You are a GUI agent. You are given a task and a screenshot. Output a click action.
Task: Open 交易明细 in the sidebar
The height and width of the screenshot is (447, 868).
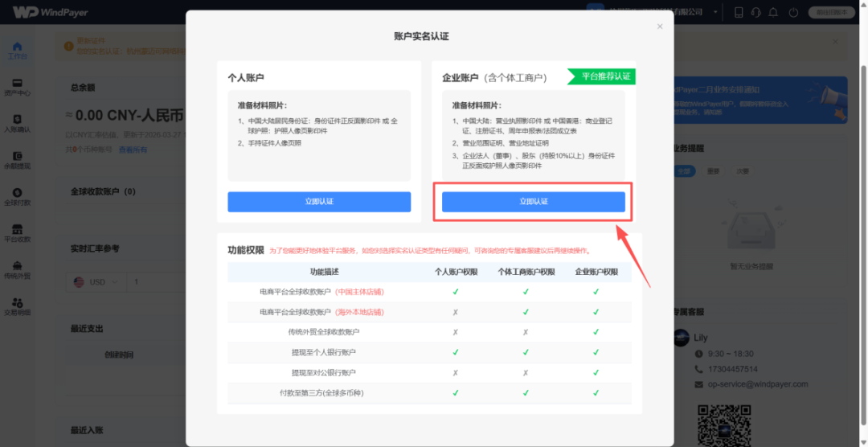pos(17,307)
